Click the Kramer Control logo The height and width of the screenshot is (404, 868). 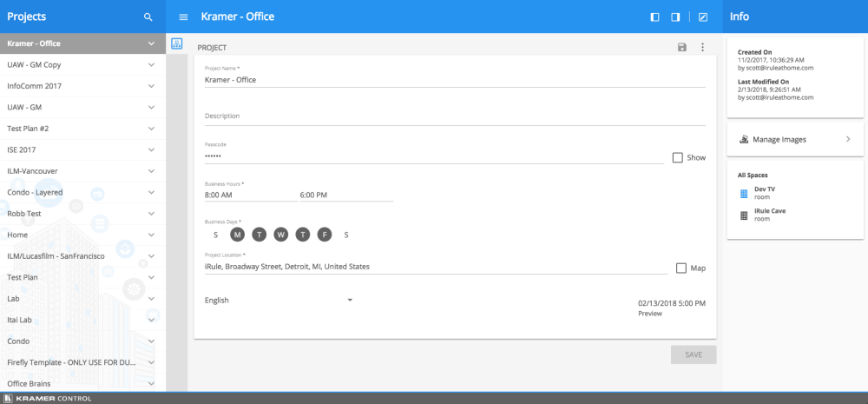coord(48,399)
